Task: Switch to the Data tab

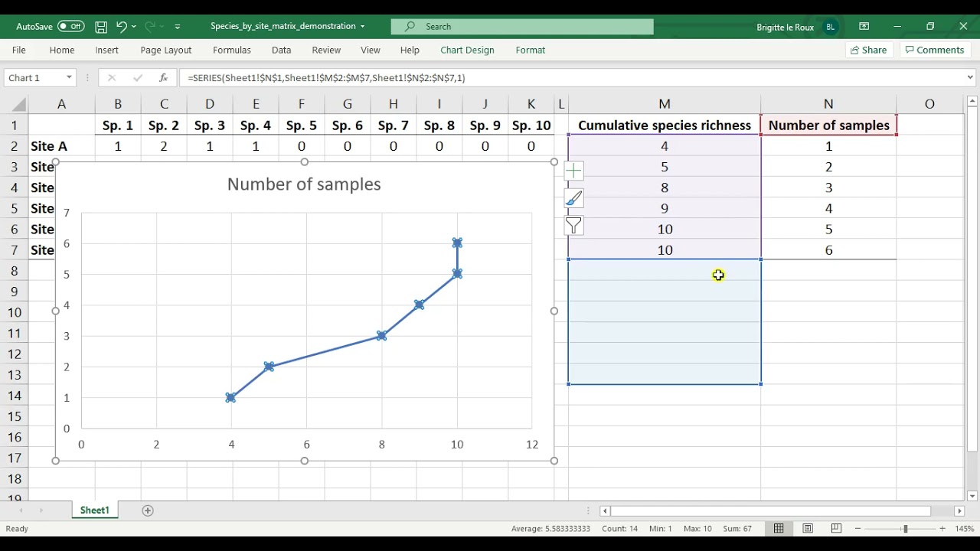Action: (x=281, y=50)
